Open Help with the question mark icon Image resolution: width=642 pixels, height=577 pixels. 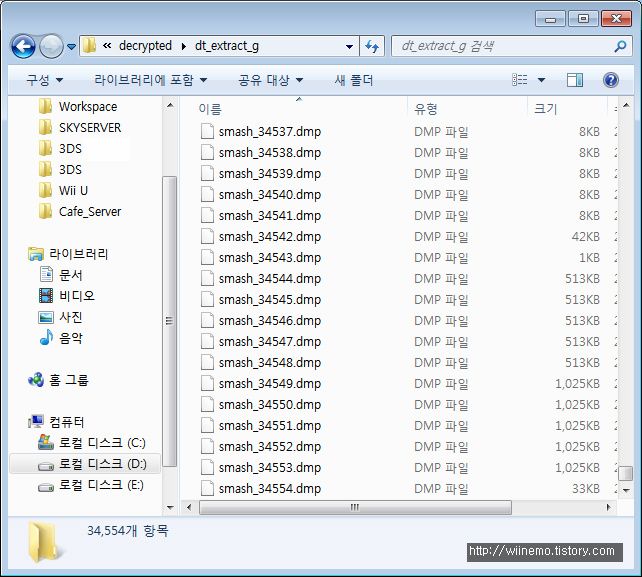click(x=610, y=80)
